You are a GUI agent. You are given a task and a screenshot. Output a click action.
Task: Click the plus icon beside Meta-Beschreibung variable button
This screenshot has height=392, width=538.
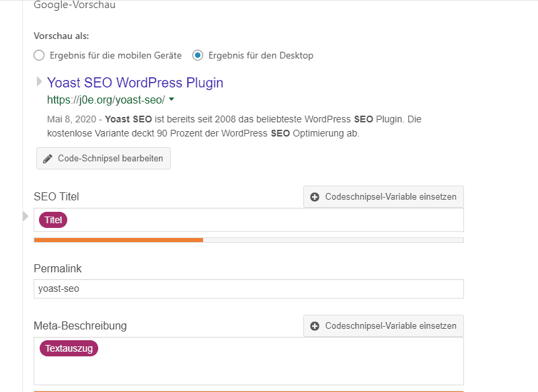click(315, 325)
